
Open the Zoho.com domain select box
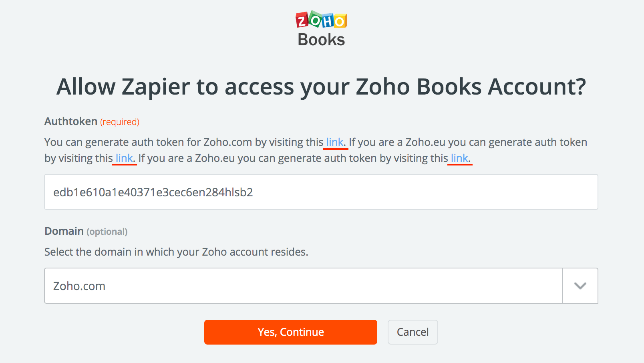pyautogui.click(x=303, y=286)
